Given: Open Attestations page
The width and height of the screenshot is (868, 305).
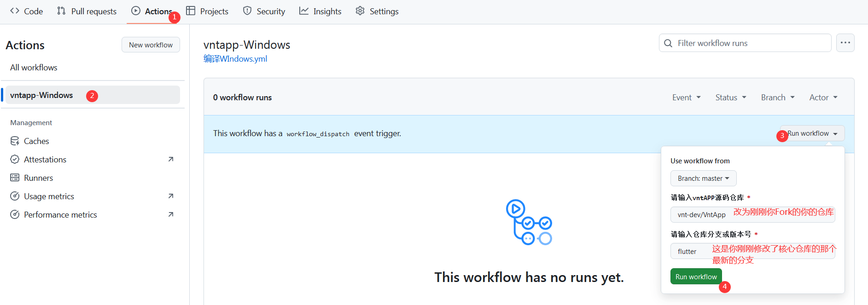Looking at the screenshot, I should [45, 160].
